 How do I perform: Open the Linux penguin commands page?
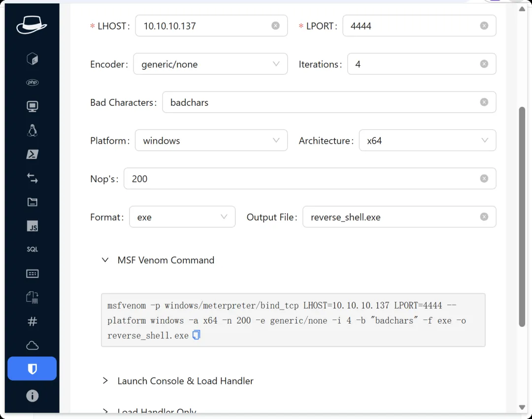pos(32,130)
